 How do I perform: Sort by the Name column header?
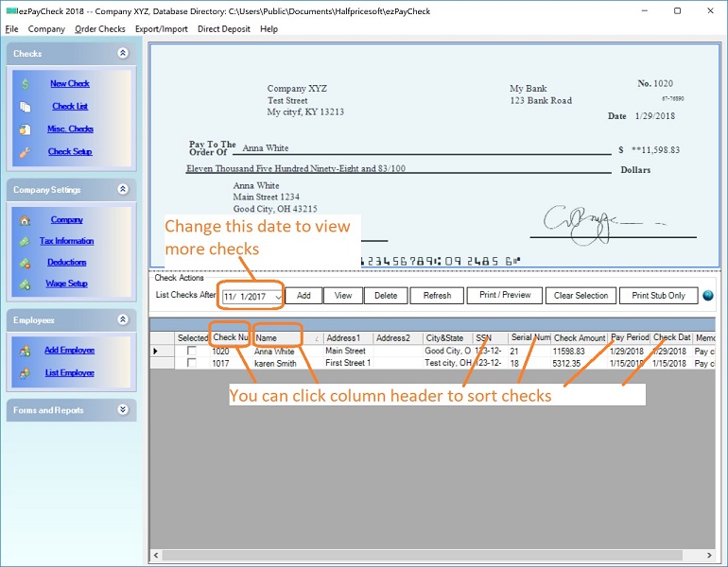(286, 337)
